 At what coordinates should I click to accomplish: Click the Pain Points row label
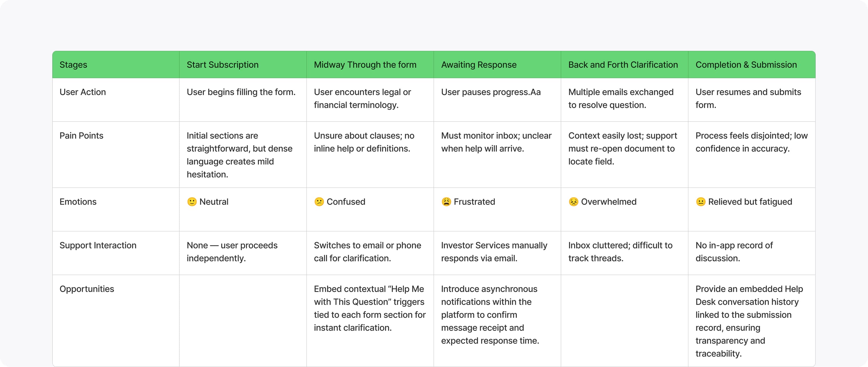point(81,135)
